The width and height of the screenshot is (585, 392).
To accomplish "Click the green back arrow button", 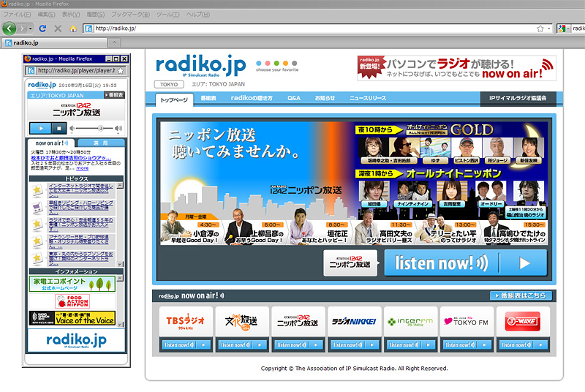I will coord(10,29).
